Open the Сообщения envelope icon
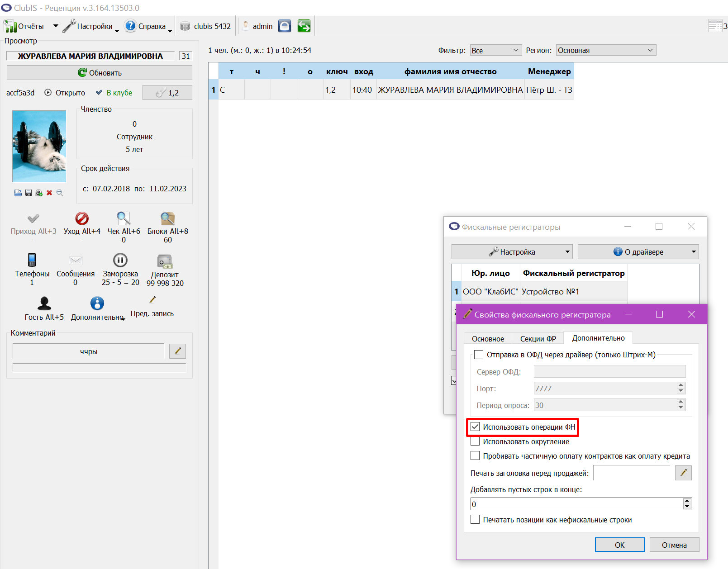Image resolution: width=728 pixels, height=569 pixels. coord(76,261)
